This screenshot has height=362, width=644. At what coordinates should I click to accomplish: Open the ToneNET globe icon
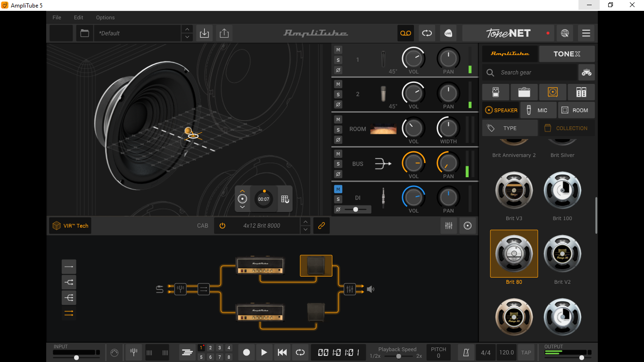[565, 33]
